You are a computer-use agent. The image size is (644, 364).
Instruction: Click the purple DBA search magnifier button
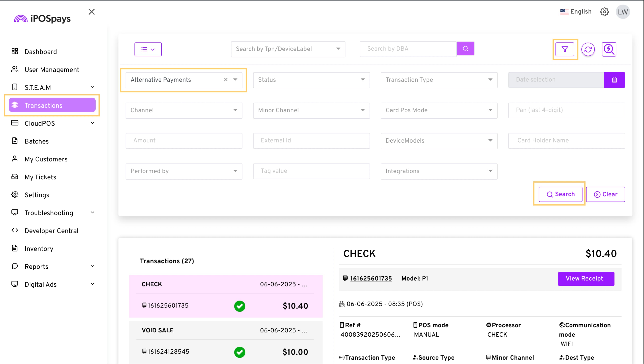coord(466,49)
